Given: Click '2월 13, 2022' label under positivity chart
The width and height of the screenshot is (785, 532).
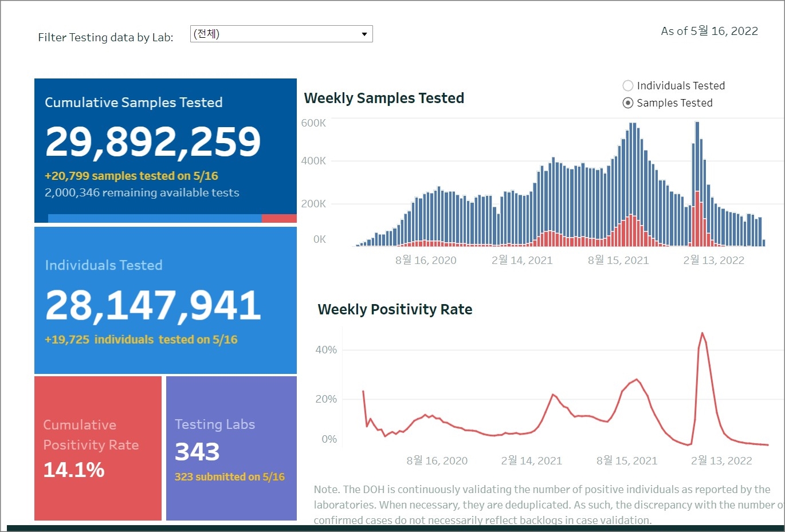Looking at the screenshot, I should coord(721,461).
